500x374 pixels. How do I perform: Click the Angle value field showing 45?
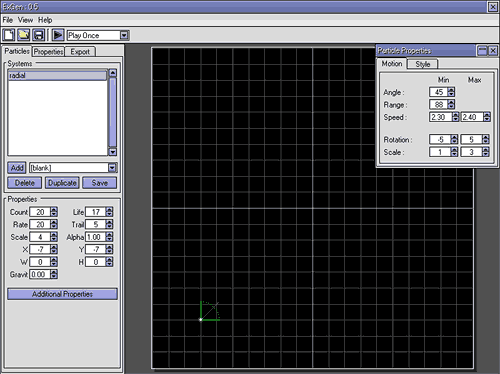(x=438, y=92)
